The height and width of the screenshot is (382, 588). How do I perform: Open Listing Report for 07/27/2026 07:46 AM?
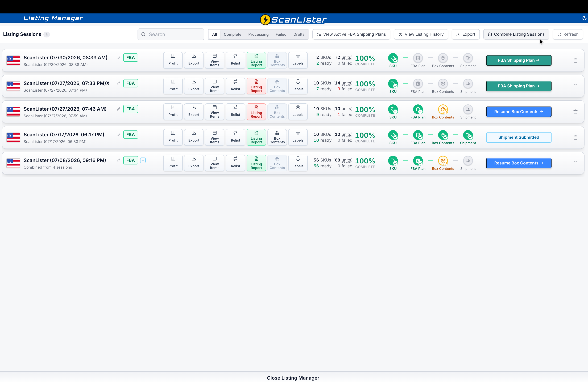point(256,112)
